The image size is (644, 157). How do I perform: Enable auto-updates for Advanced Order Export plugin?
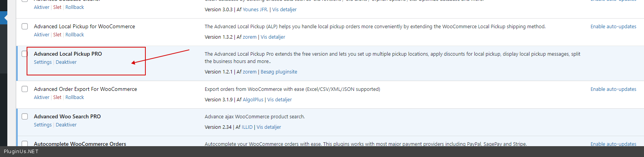[613, 89]
